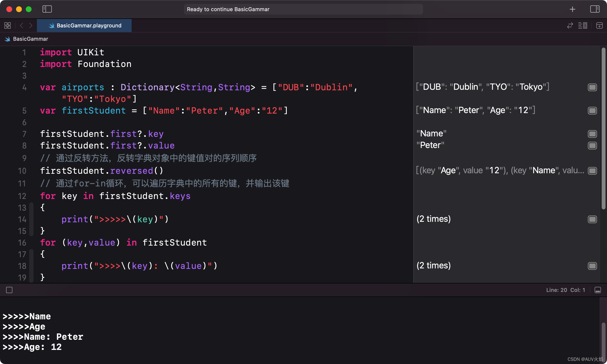
Task: Open adjust editor options icon
Action: pos(582,25)
